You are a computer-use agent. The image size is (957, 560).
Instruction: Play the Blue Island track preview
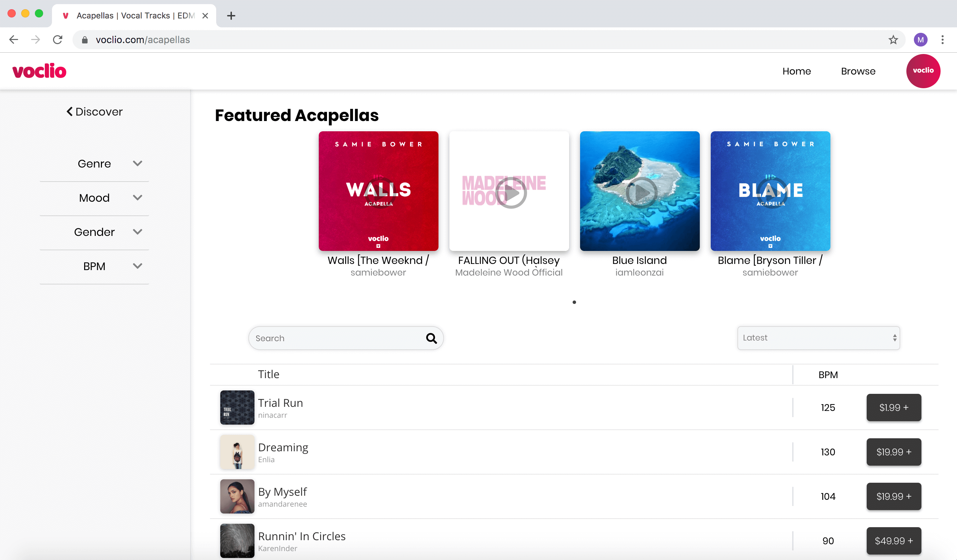(641, 192)
